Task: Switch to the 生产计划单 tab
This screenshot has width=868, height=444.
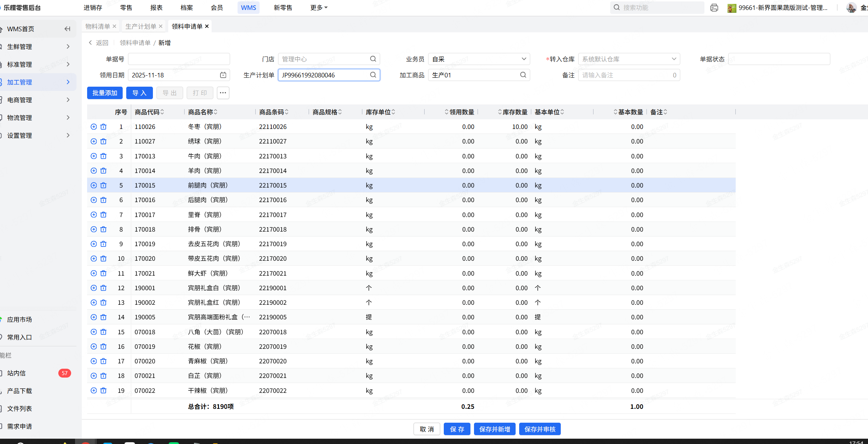Action: coord(141,26)
